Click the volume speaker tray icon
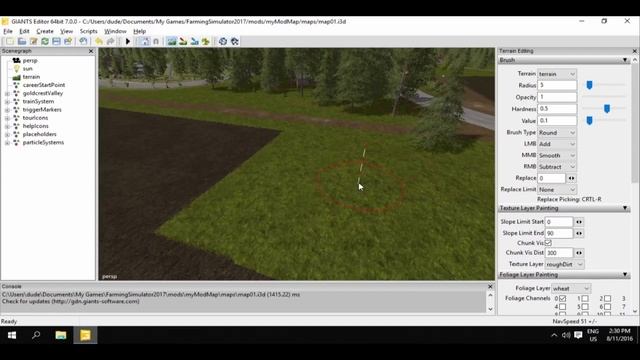The image size is (640, 360). click(x=566, y=335)
